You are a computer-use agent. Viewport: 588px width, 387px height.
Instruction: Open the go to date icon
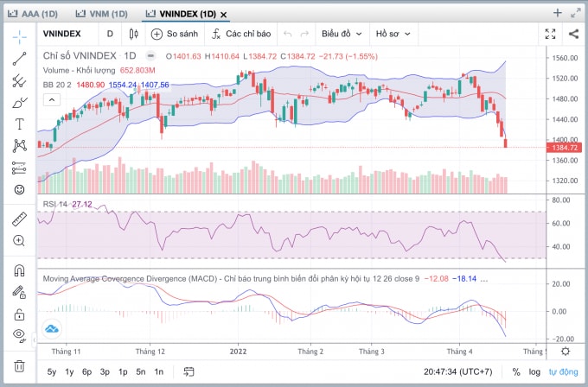tap(189, 372)
